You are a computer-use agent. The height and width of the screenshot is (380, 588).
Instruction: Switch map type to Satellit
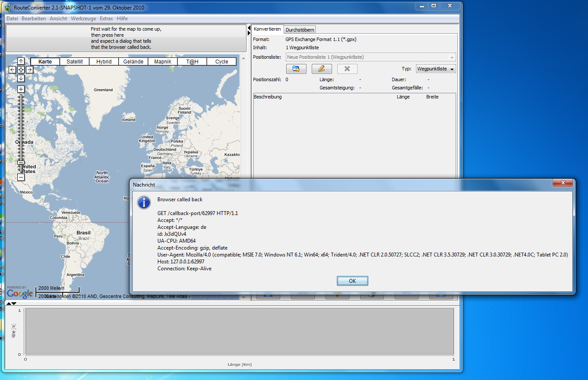[x=74, y=62]
